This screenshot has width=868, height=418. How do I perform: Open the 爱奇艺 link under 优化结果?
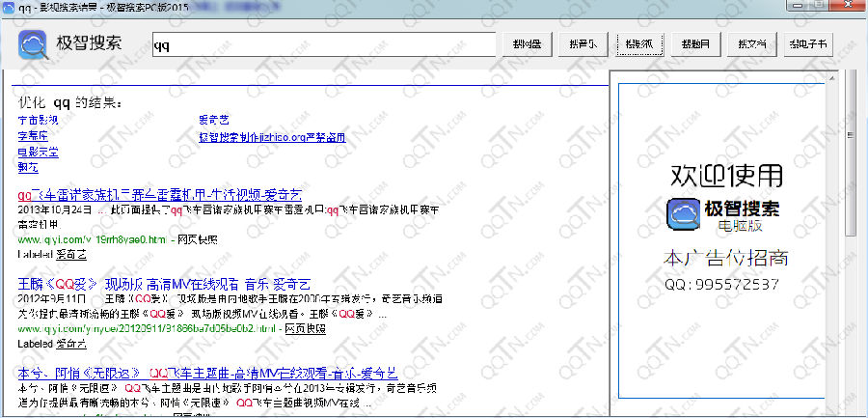tap(214, 121)
